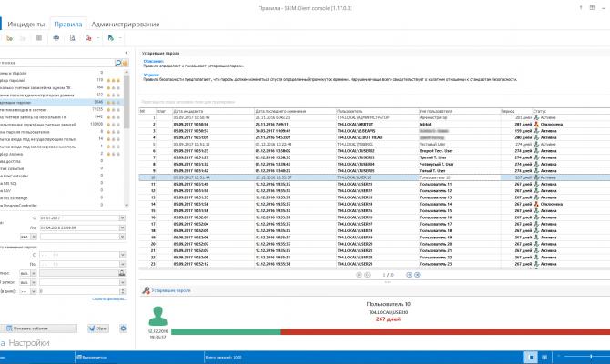Screen dimensions: 610x364
Task: Click status bar first view mode icon
Action: coord(531,357)
